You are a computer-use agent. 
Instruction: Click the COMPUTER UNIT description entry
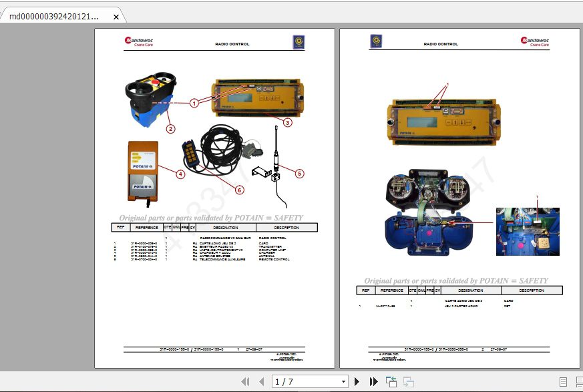pyautogui.click(x=272, y=250)
